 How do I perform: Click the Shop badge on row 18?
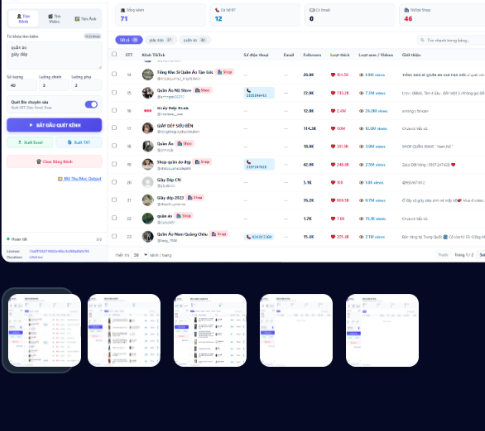185,144
